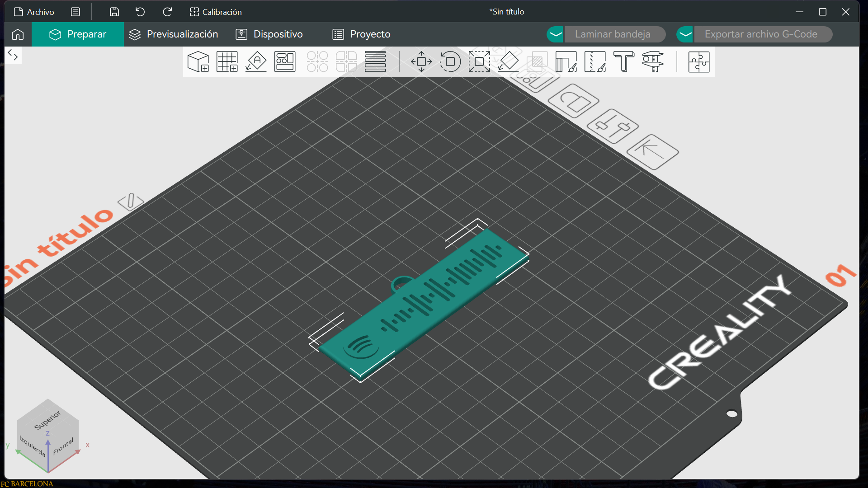Screen dimensions: 868x488
Task: Click the Izquierda face of view cube
Action: [32, 446]
